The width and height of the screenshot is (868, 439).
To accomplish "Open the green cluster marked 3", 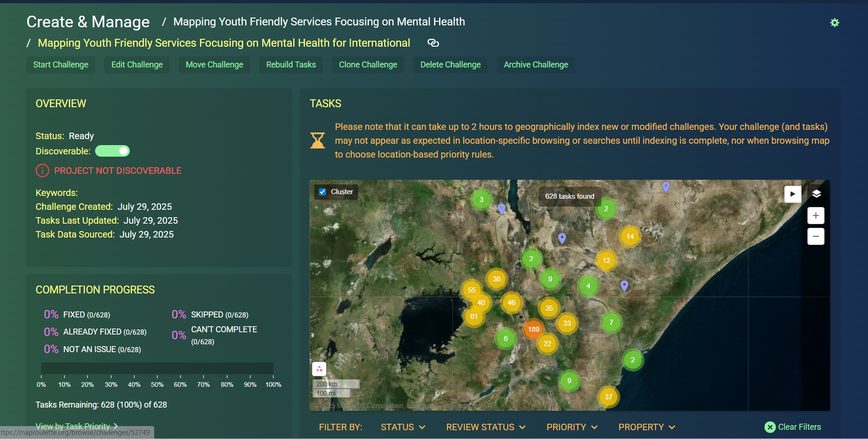I will tap(482, 200).
